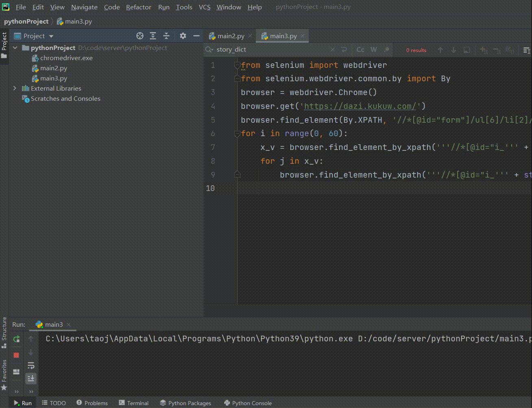Open the TODO tool window
Image resolution: width=532 pixels, height=408 pixels.
[54, 403]
